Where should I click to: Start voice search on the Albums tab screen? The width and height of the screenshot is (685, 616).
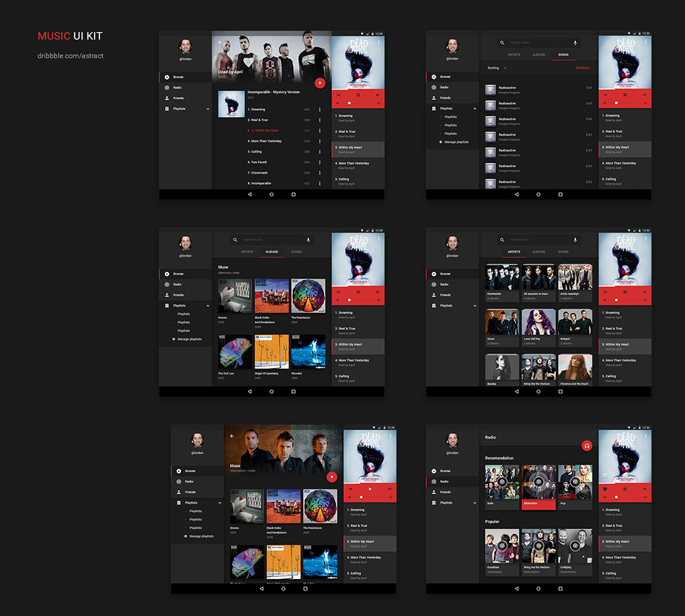[x=308, y=240]
